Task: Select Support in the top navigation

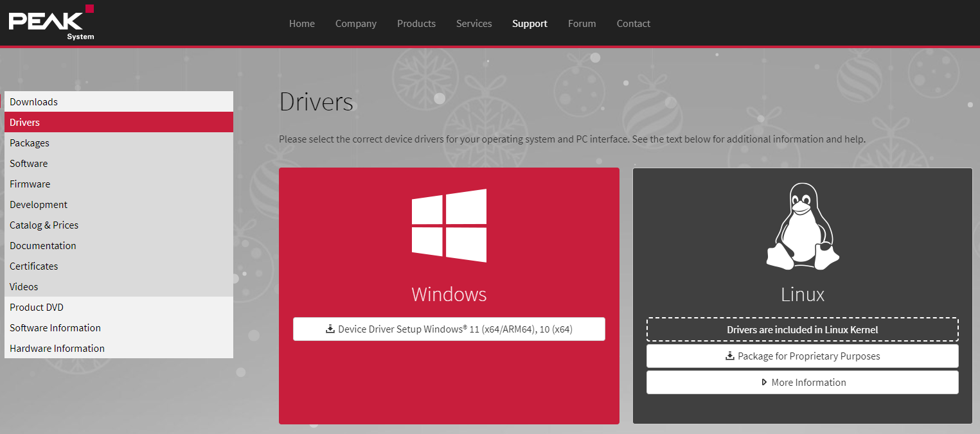Action: pos(530,24)
